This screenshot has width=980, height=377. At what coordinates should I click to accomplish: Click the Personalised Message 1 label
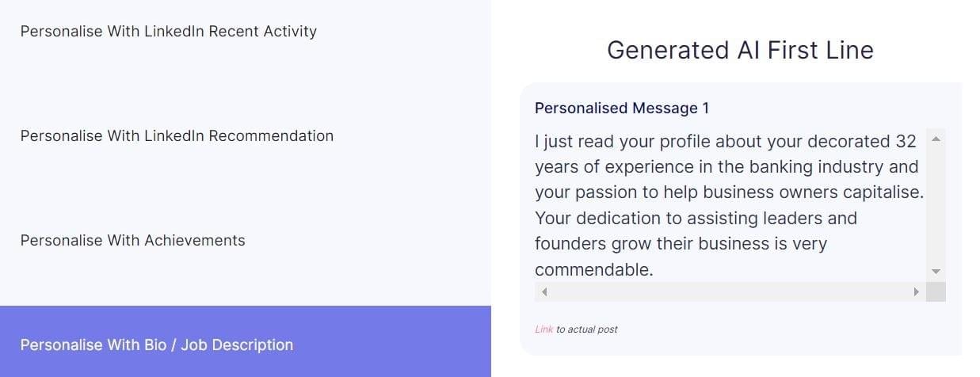coord(622,108)
